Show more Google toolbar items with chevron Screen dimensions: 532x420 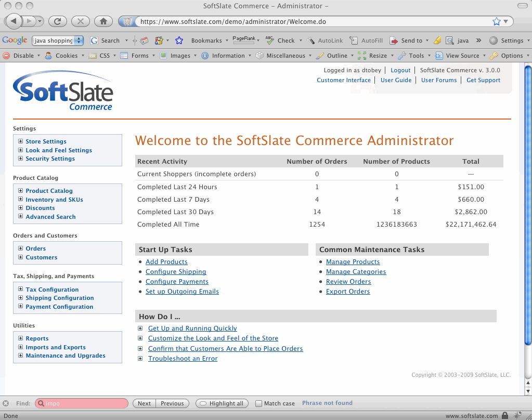pos(478,41)
